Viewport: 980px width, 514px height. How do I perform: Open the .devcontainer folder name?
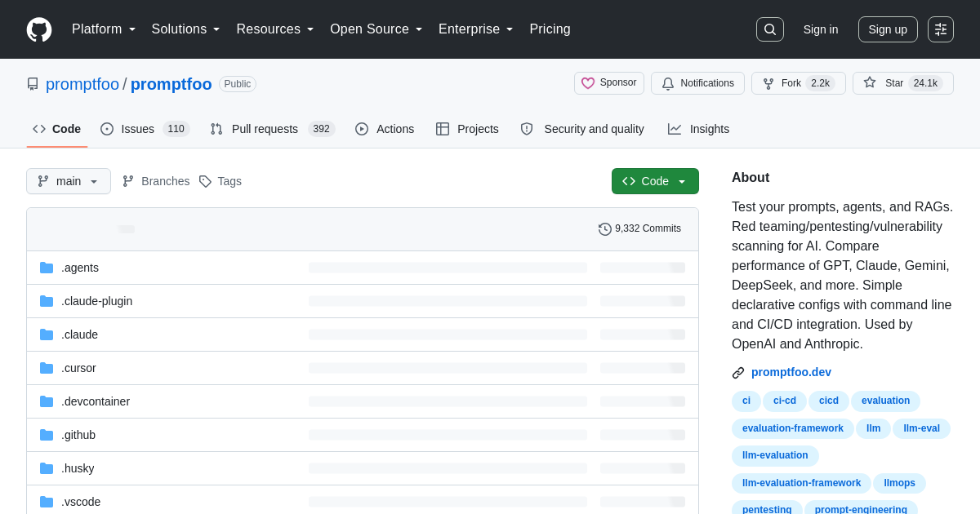coord(96,401)
